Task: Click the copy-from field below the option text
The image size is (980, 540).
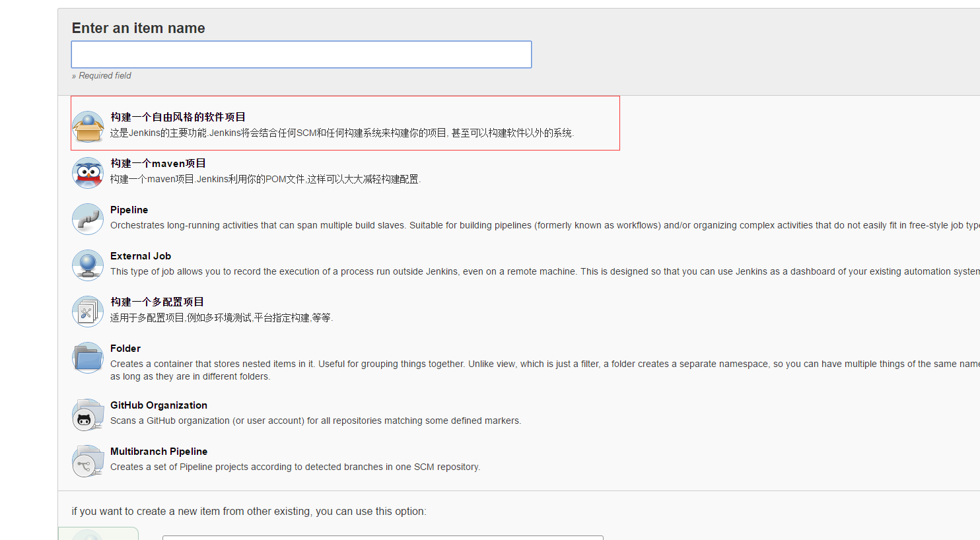Action: 383,537
